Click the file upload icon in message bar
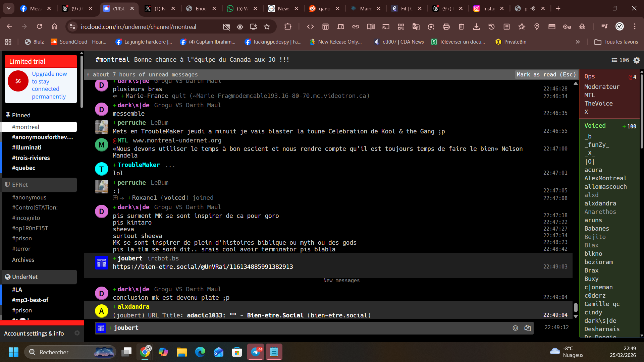Image resolution: width=644 pixels, height=362 pixels. click(527, 328)
